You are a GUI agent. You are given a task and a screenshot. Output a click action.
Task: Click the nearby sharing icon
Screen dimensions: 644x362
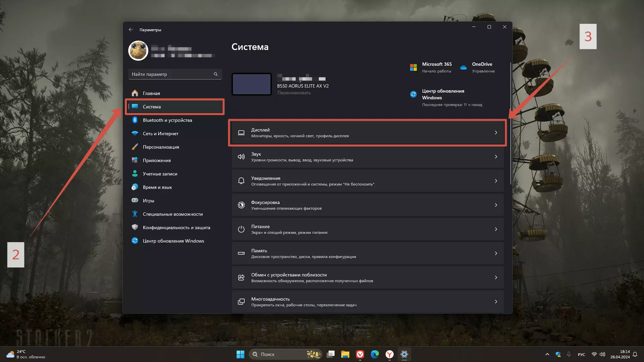pos(241,277)
